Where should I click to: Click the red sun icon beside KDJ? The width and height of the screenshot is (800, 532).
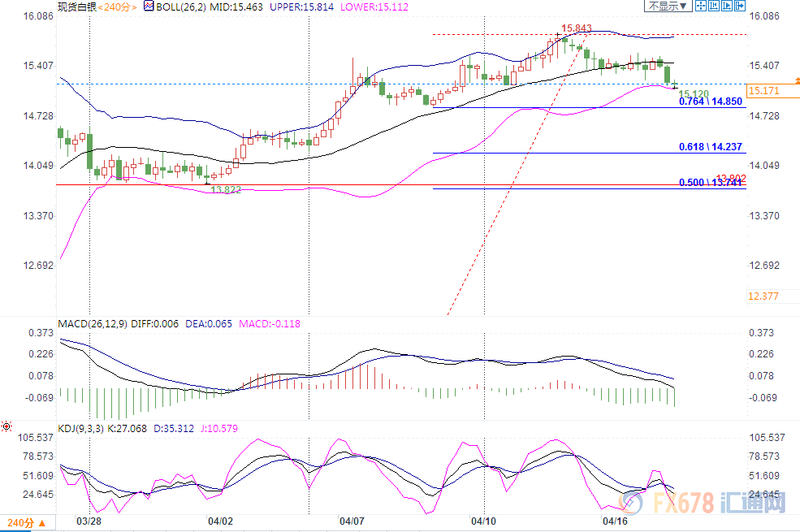[6, 426]
